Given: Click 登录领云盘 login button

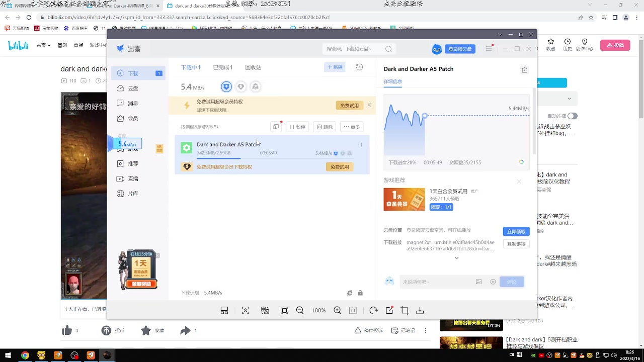Looking at the screenshot, I should pos(460,49).
